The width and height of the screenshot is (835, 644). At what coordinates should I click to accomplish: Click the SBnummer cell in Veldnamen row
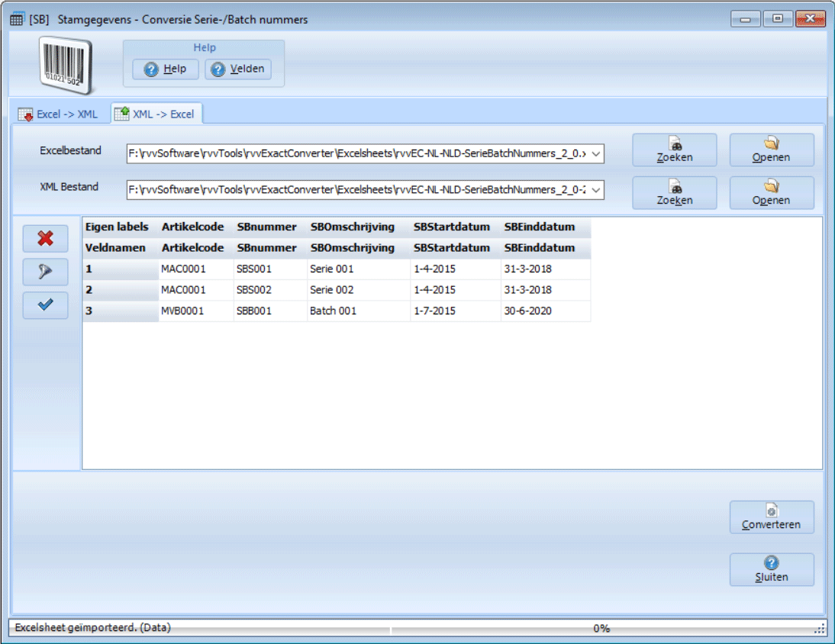[270, 248]
